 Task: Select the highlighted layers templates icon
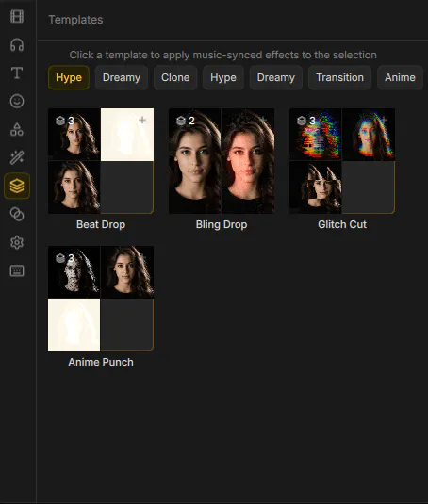(17, 186)
